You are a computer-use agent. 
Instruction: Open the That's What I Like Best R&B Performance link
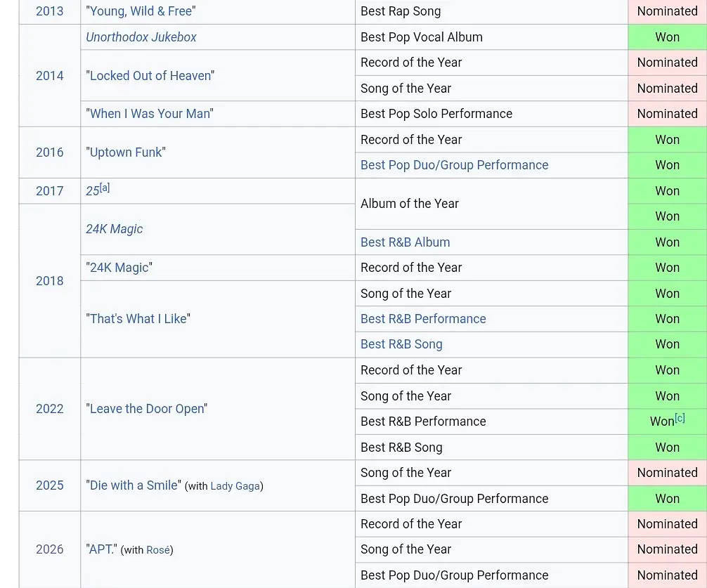pos(423,319)
